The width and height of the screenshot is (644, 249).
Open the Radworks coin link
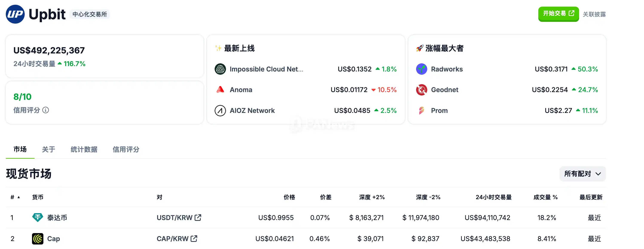click(447, 69)
